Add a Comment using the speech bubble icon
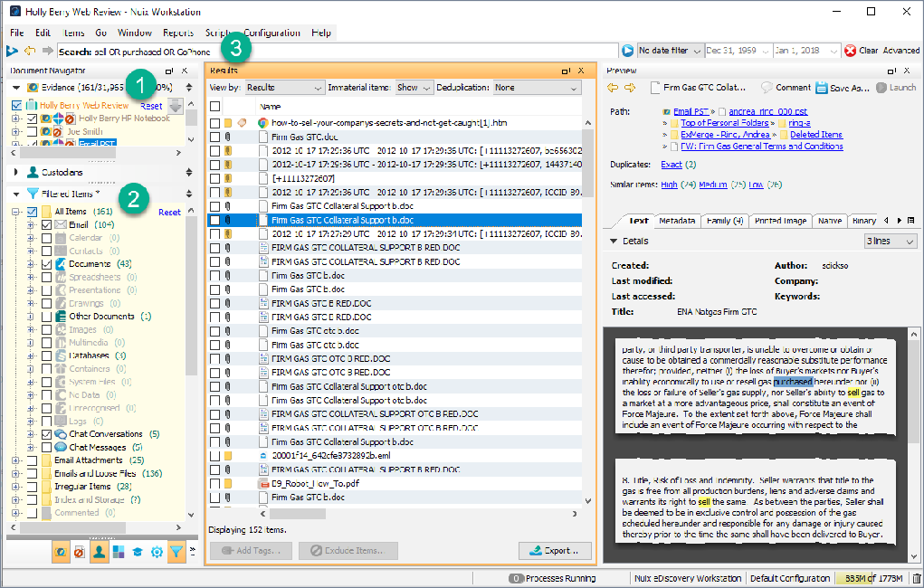 coord(767,88)
